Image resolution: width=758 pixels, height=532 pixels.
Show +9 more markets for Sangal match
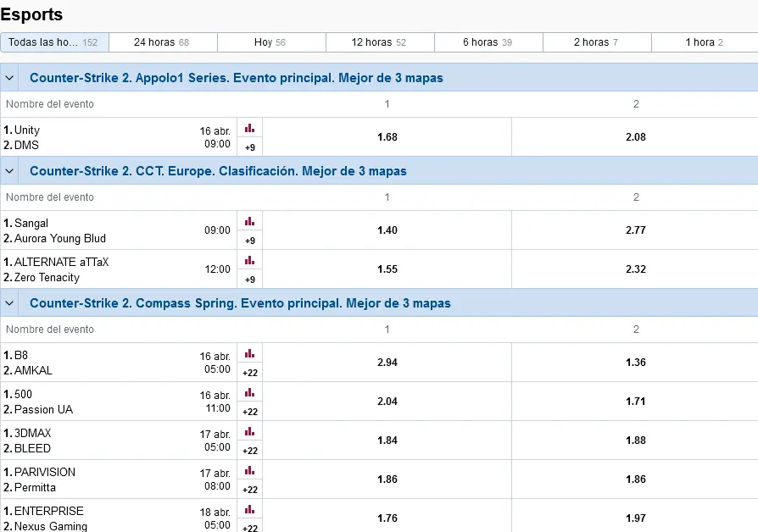pyautogui.click(x=249, y=240)
